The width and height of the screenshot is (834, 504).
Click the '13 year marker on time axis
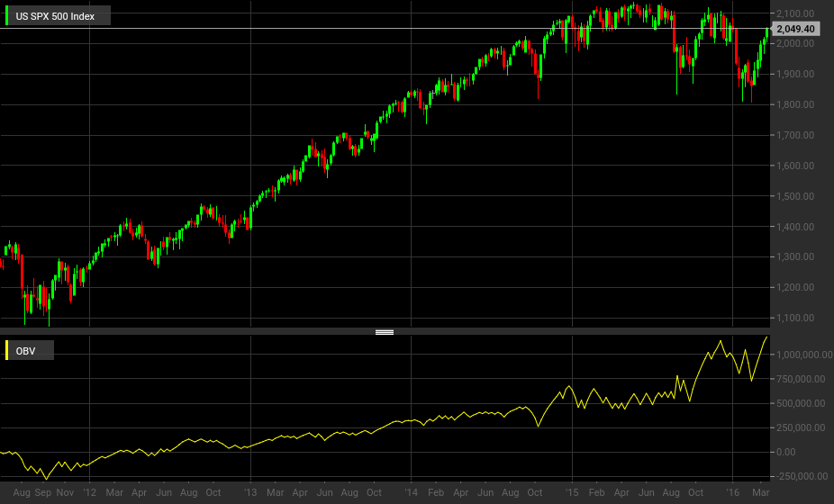click(x=250, y=492)
